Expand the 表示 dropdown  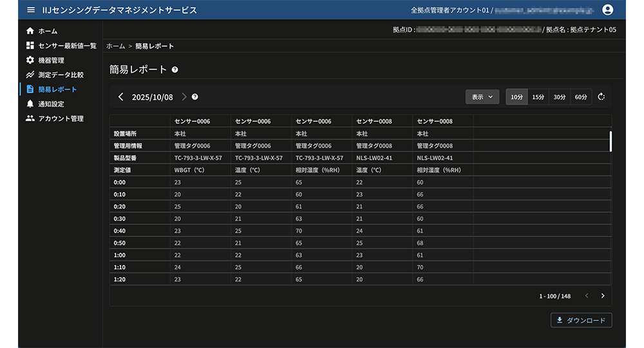click(x=482, y=97)
